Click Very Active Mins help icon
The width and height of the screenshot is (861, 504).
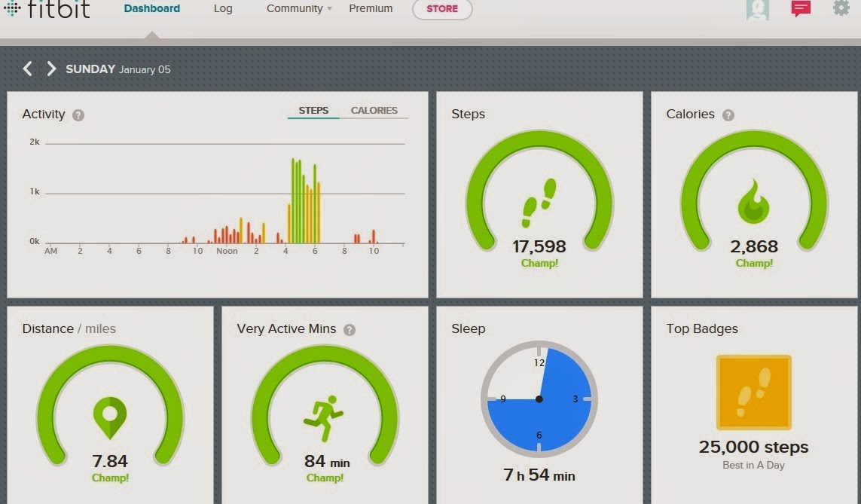[x=350, y=330]
